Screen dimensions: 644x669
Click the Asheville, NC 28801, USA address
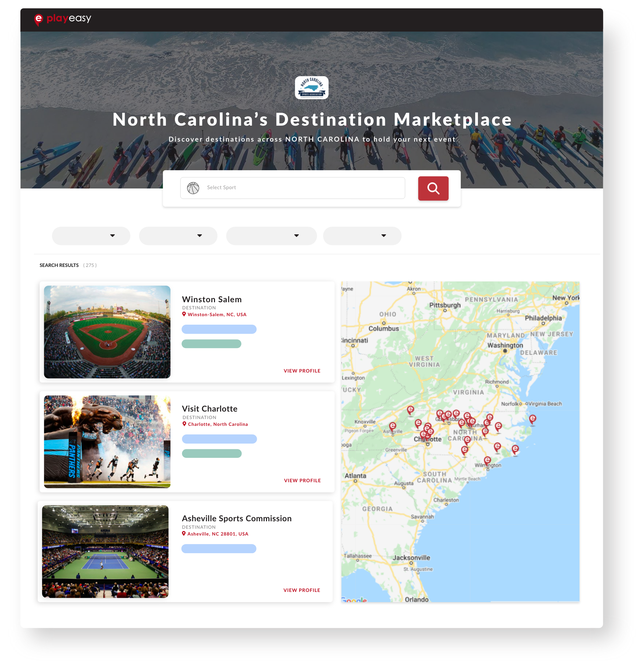218,534
